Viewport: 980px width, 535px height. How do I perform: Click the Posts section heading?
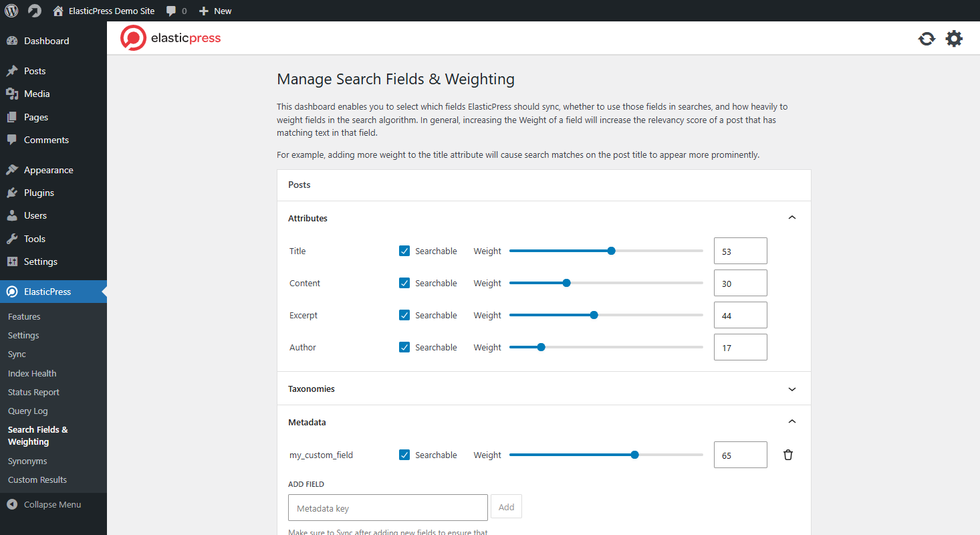[x=299, y=185]
